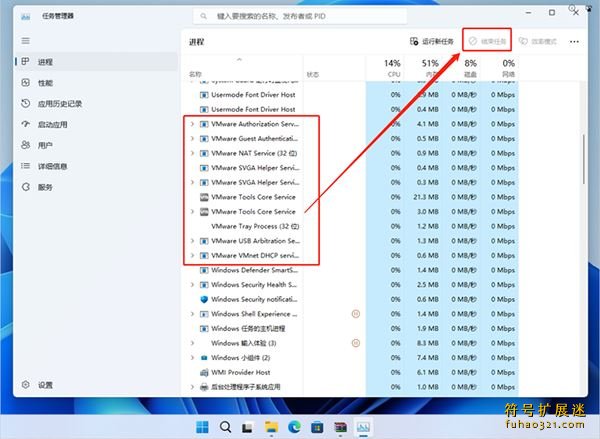
Task: Expand VMware Authorization Service row
Action: (x=192, y=124)
